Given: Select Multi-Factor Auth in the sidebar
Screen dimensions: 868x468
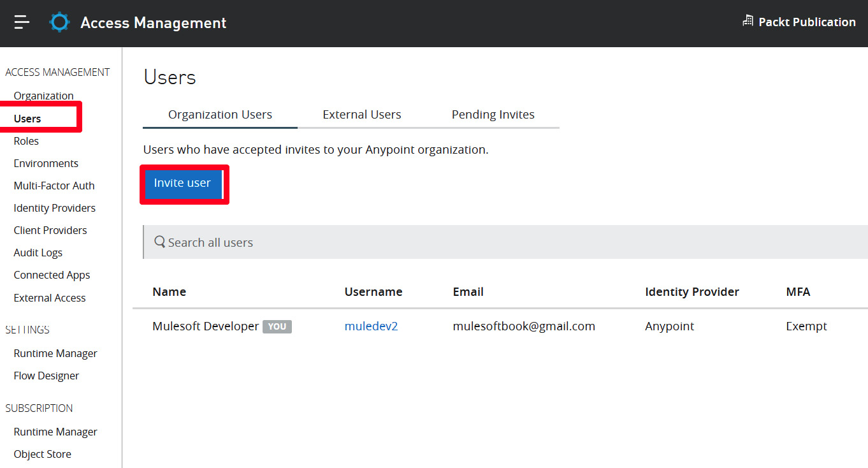Looking at the screenshot, I should pyautogui.click(x=54, y=185).
